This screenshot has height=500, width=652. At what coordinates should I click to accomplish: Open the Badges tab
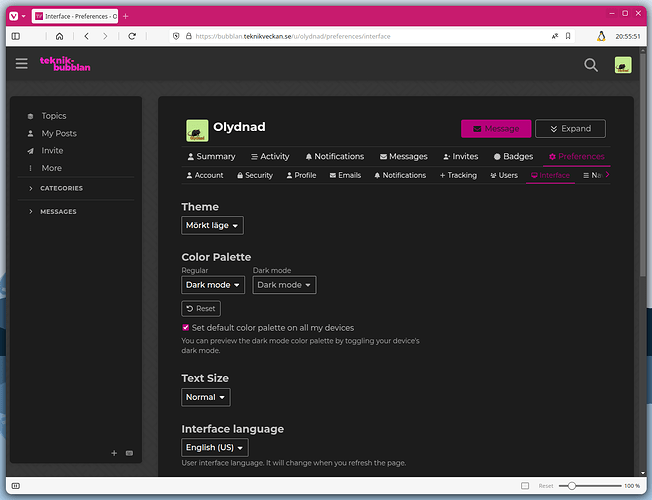point(513,156)
